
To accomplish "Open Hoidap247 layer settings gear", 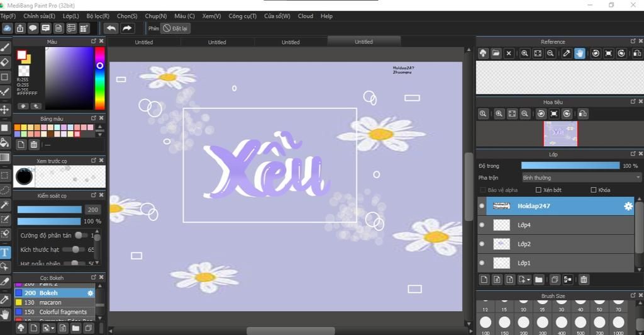I will pyautogui.click(x=628, y=207).
